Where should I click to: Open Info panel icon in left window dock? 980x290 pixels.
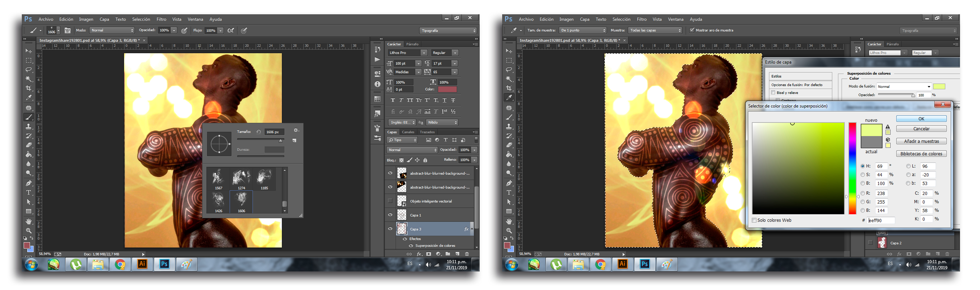[x=377, y=84]
